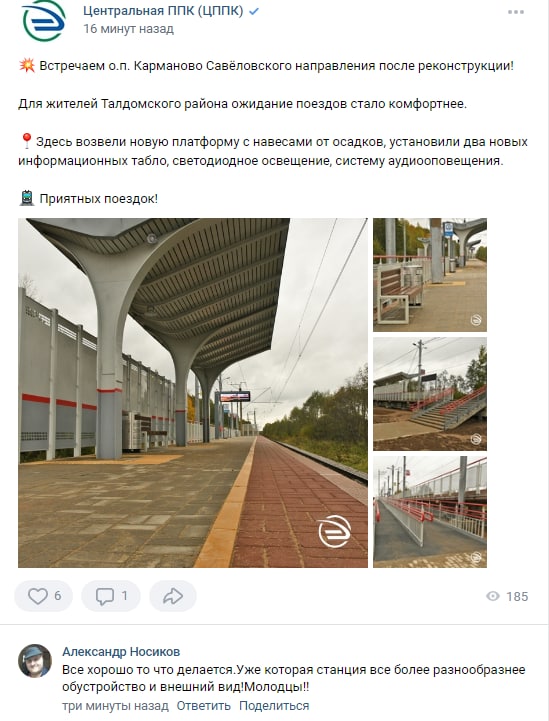This screenshot has height=721, width=549.
Task: Open Александр Носиков's profile name link
Action: (121, 652)
